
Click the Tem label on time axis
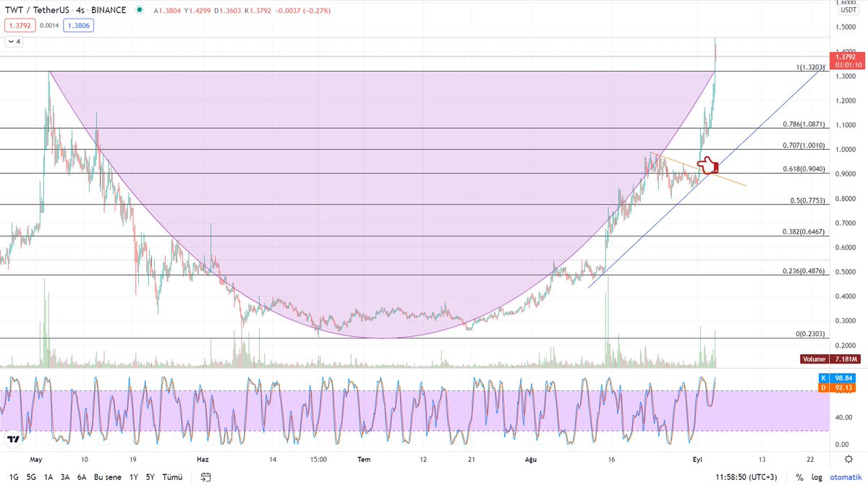tap(365, 459)
